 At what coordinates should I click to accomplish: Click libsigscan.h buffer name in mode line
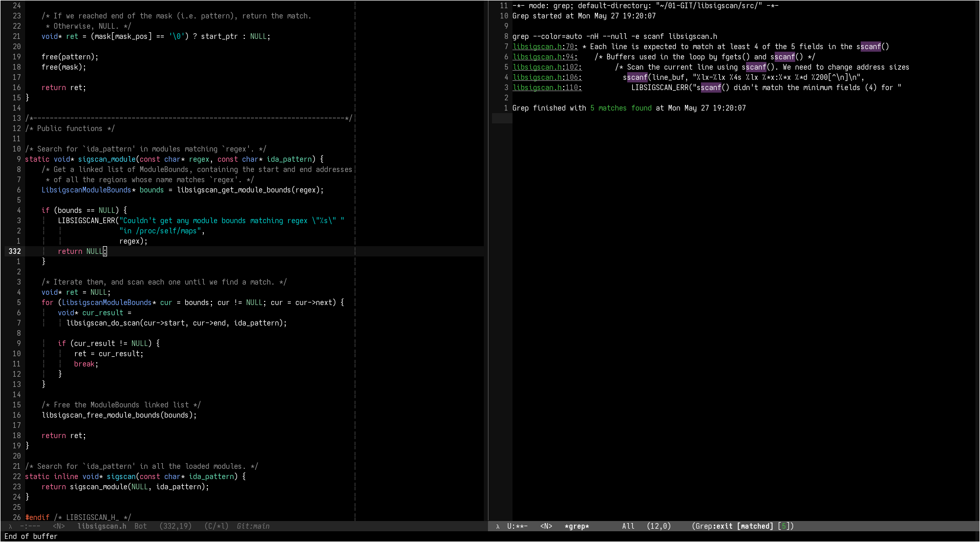[102, 526]
